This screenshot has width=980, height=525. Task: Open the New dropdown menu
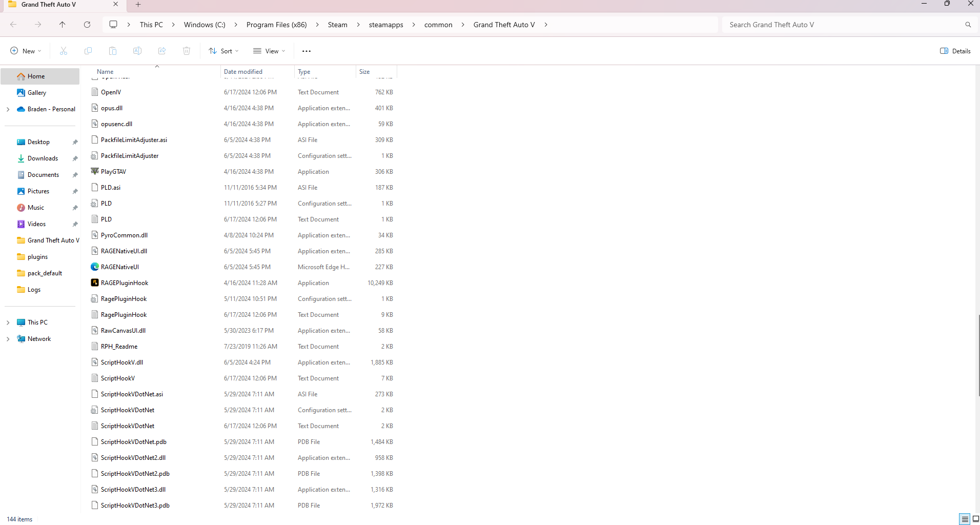coord(26,51)
